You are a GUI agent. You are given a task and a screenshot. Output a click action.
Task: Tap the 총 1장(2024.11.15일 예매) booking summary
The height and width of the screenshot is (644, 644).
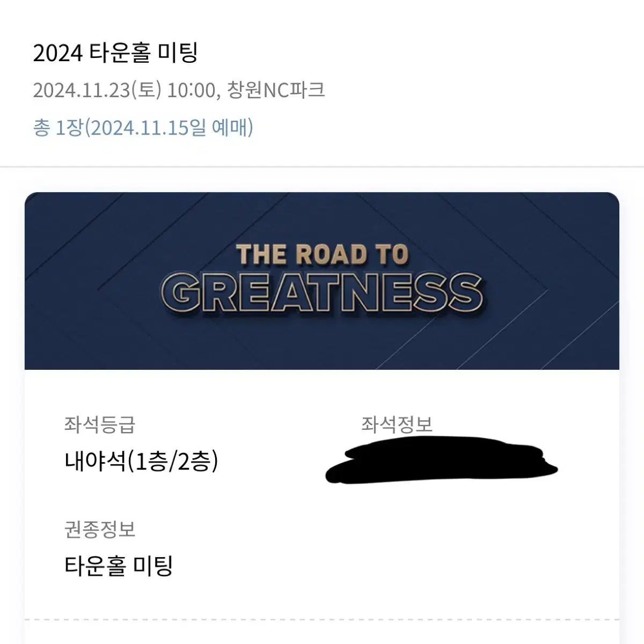pos(143,128)
